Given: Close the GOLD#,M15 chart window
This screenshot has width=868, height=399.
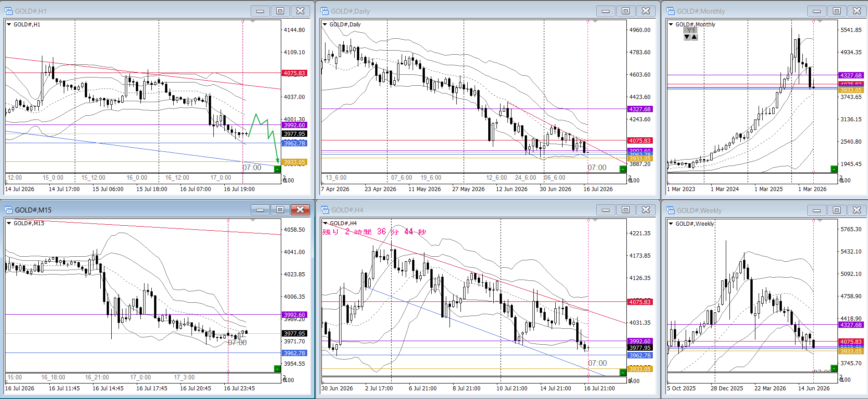Looking at the screenshot, I should pos(300,210).
